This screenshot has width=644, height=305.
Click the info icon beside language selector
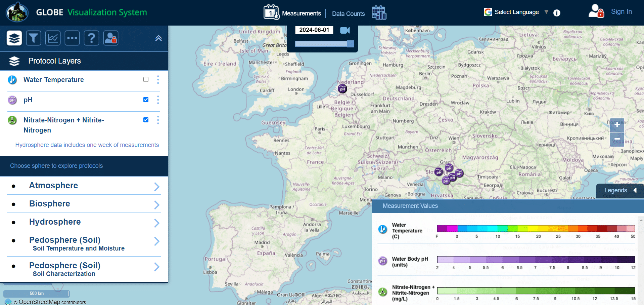point(557,13)
